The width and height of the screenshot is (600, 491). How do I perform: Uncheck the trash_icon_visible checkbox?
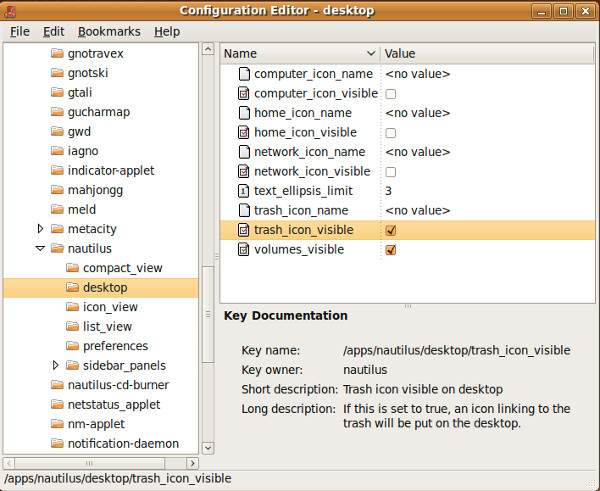tap(391, 230)
